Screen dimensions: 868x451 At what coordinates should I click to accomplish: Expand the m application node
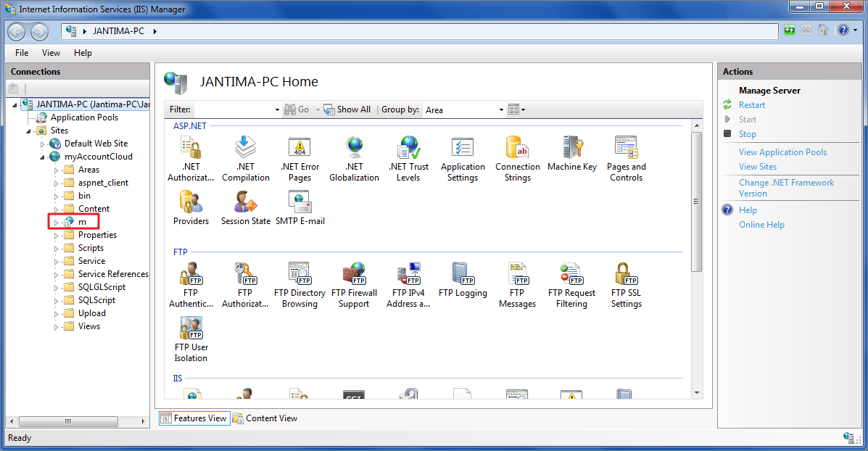[x=56, y=223]
